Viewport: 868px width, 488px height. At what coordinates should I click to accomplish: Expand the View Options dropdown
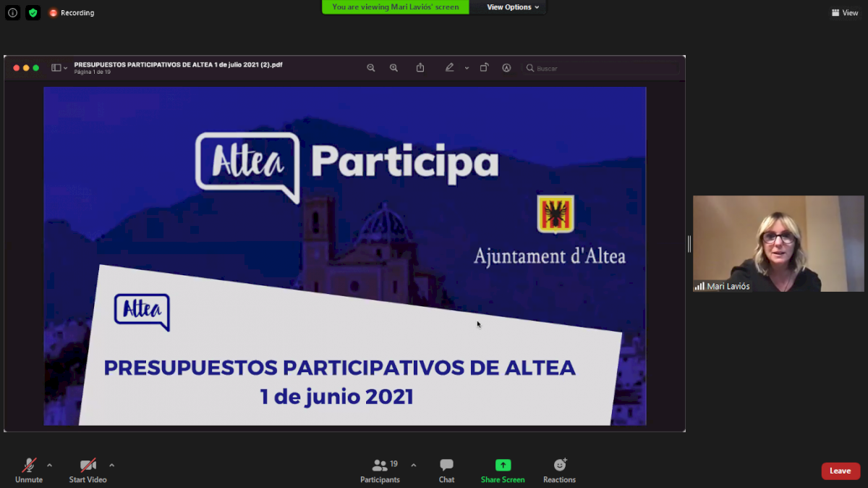(513, 7)
